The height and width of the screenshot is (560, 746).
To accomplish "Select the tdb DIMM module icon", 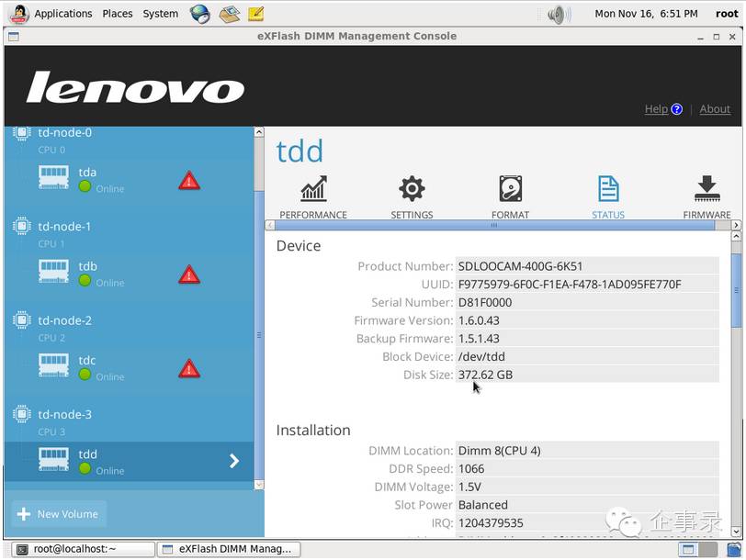I will pyautogui.click(x=53, y=272).
